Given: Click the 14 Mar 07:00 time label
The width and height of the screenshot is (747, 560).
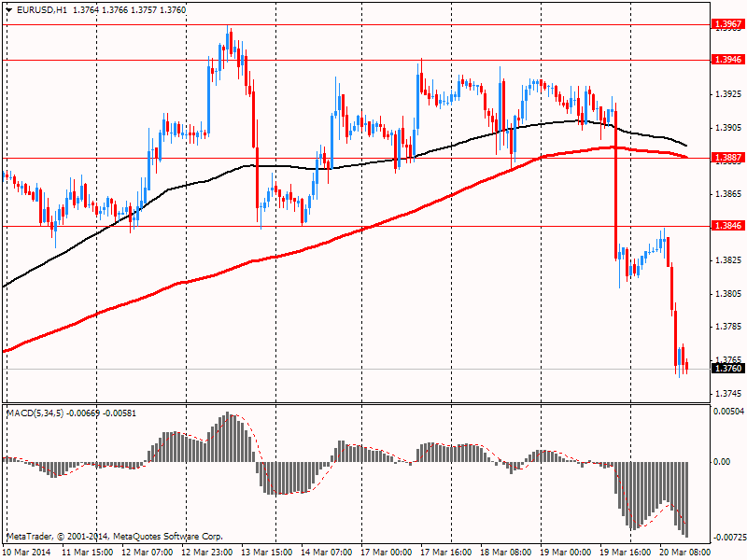Looking at the screenshot, I should [326, 553].
